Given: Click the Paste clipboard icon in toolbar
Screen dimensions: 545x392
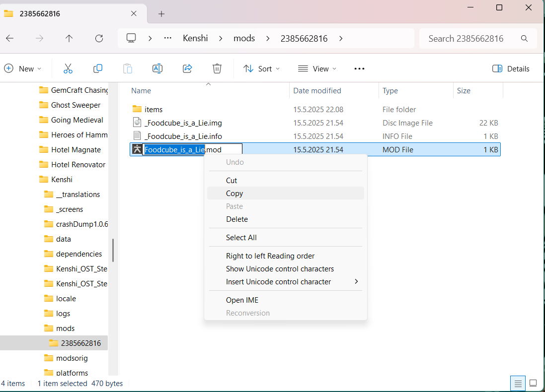Looking at the screenshot, I should 128,69.
